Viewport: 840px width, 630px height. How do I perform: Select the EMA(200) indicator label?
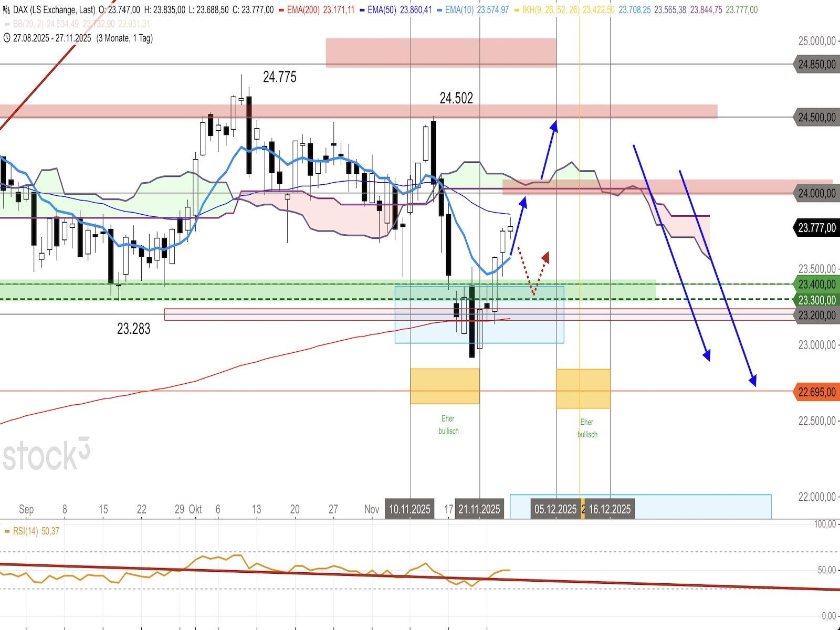(x=303, y=10)
